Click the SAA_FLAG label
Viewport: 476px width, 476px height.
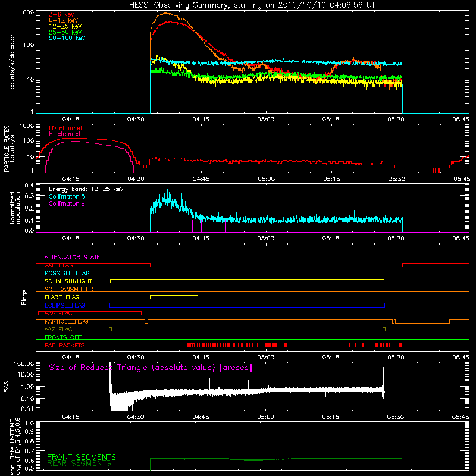[58, 313]
